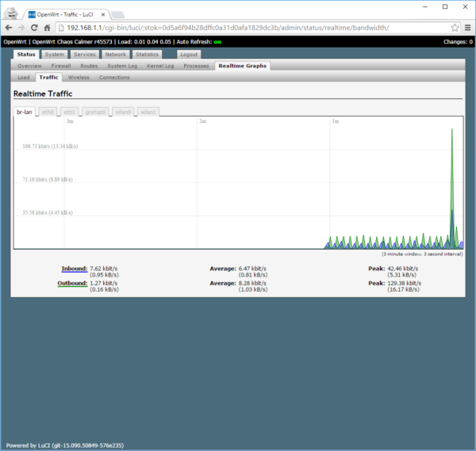Image resolution: width=476 pixels, height=451 pixels.
Task: Show the wlan1 interface traffic graph
Action: tap(148, 112)
